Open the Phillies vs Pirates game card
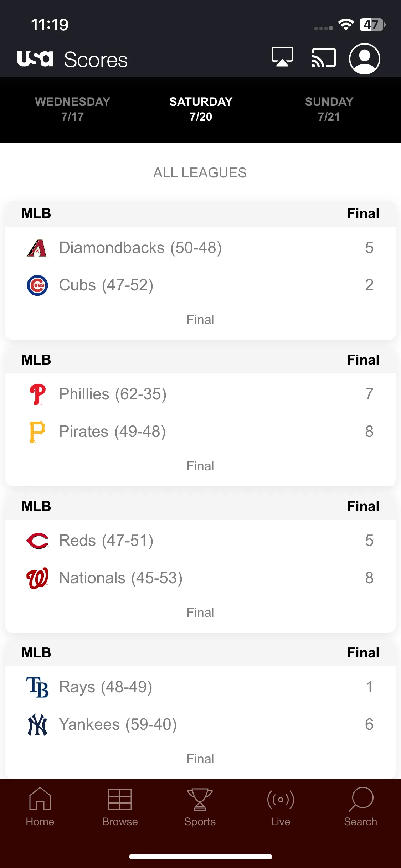This screenshot has height=868, width=401. [x=200, y=417]
